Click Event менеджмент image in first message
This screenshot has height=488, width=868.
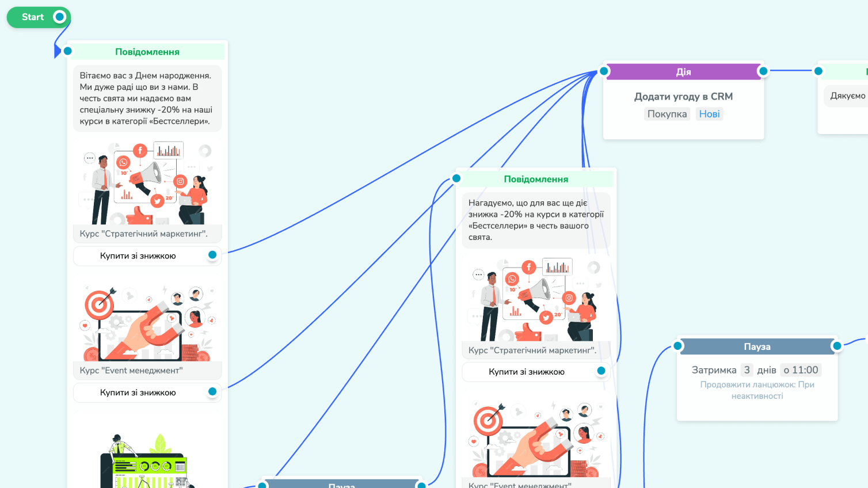point(147,318)
